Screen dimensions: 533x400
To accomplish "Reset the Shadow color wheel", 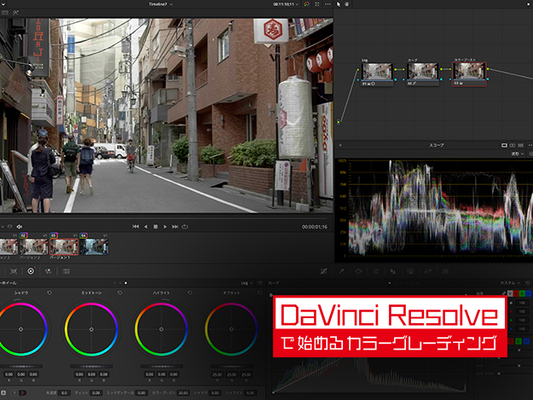I will (49, 293).
